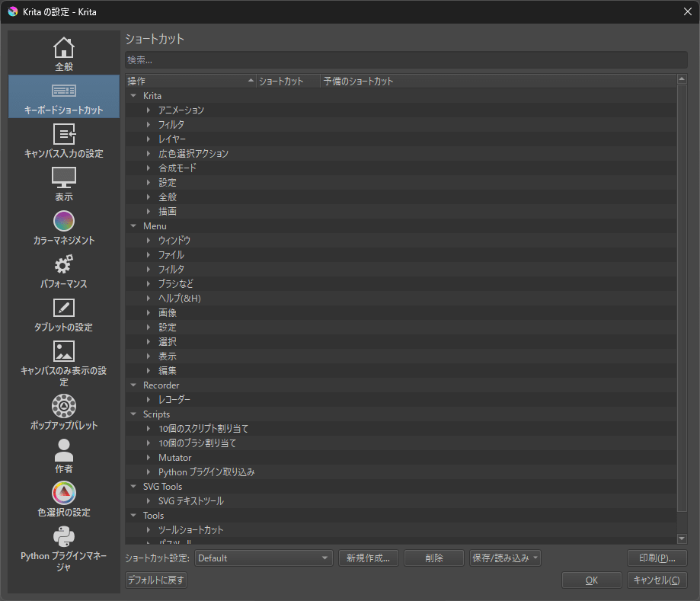Open the Python Plugin Manager
This screenshot has width=700, height=601.
(63, 547)
